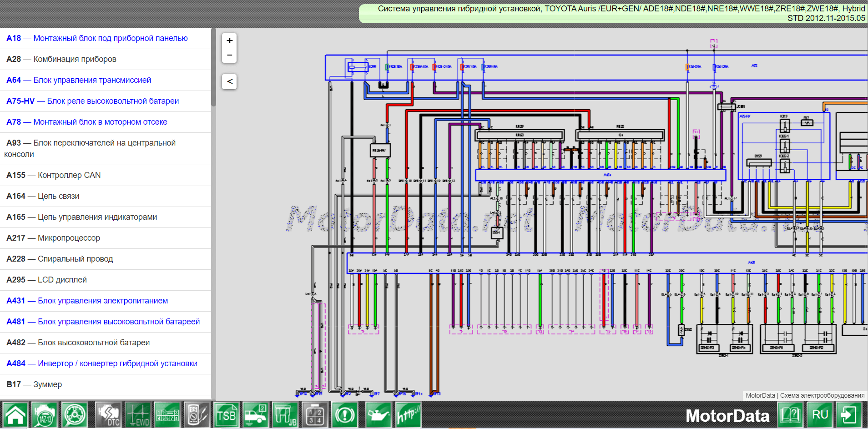Open A431 power supply control unit link
Image resolution: width=868 pixels, height=429 pixels.
click(87, 301)
